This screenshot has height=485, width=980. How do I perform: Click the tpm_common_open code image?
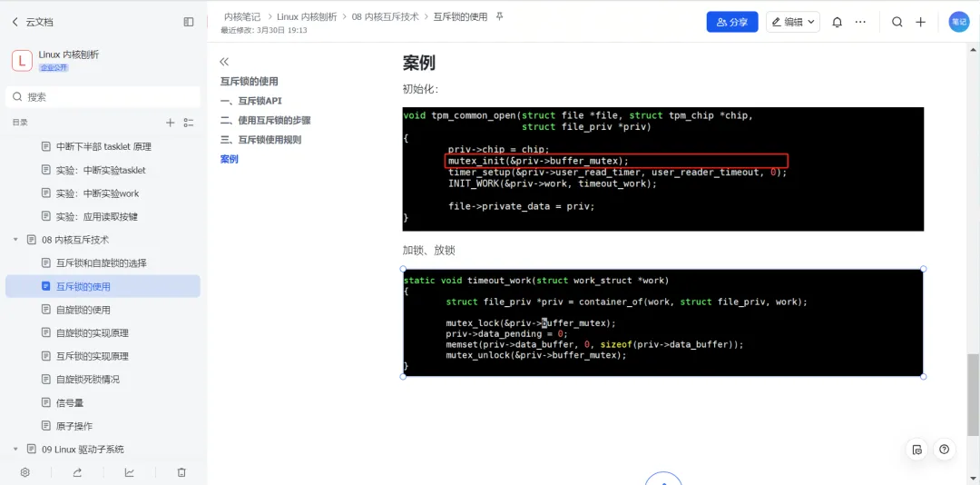coord(663,169)
